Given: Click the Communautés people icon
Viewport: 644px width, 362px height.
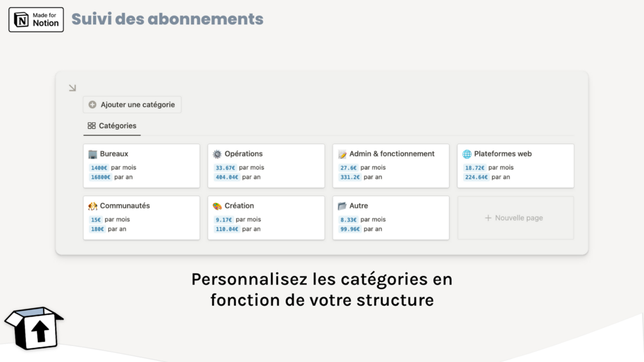Looking at the screenshot, I should [93, 206].
